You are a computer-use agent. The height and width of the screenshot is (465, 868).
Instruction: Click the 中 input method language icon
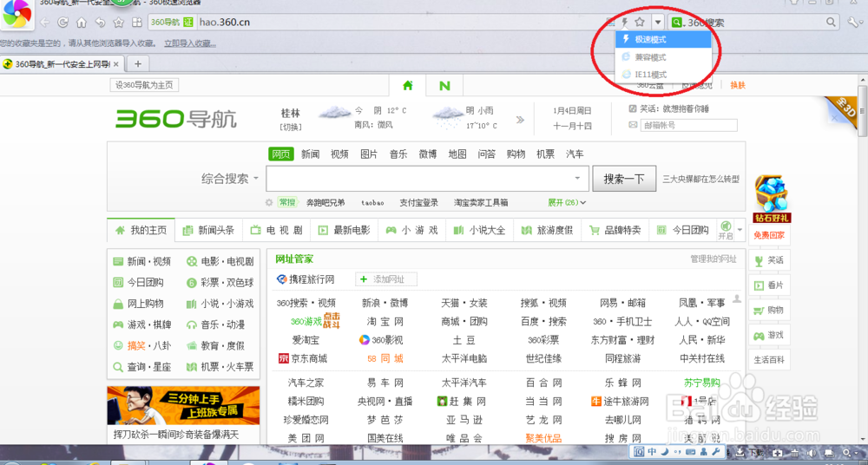(x=652, y=452)
